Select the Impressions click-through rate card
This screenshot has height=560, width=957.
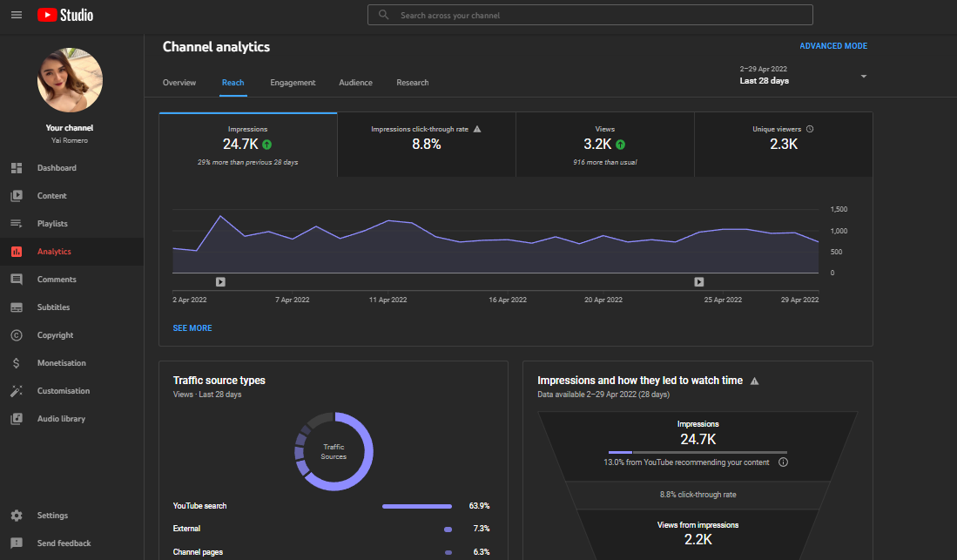click(426, 145)
